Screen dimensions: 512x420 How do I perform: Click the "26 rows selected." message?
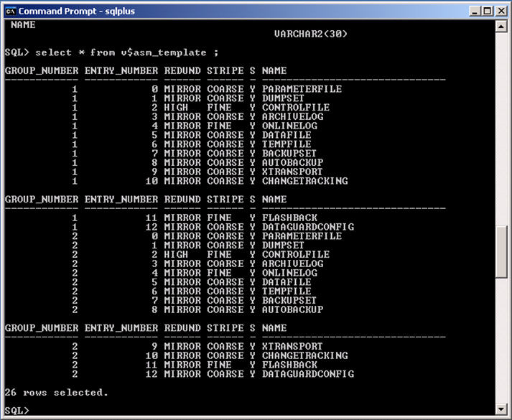pos(56,392)
